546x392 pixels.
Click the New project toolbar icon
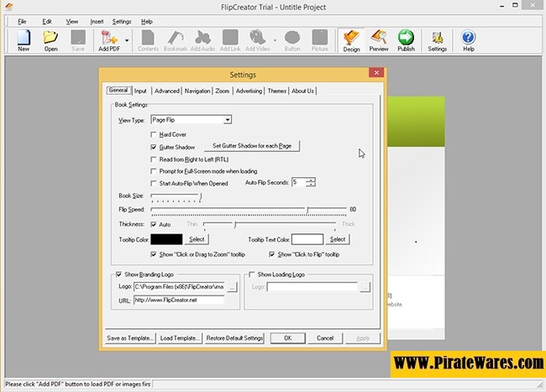coord(24,37)
